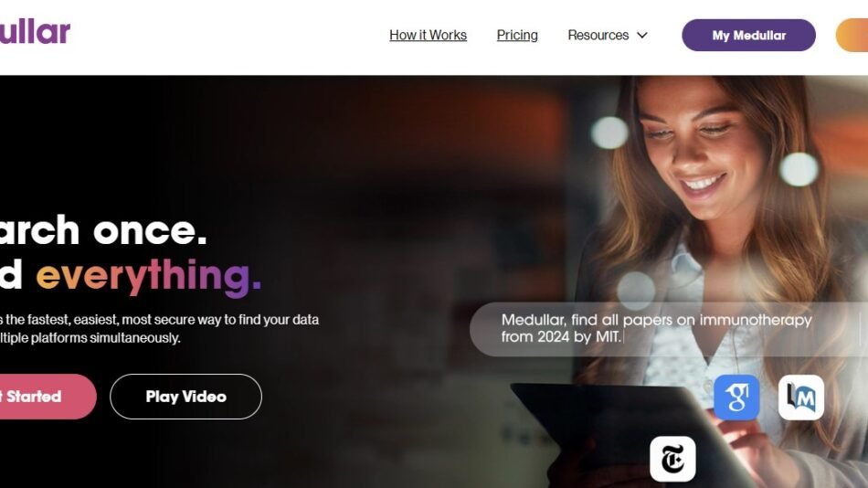Click the gradient word "everything."
The width and height of the screenshot is (868, 488).
148,275
